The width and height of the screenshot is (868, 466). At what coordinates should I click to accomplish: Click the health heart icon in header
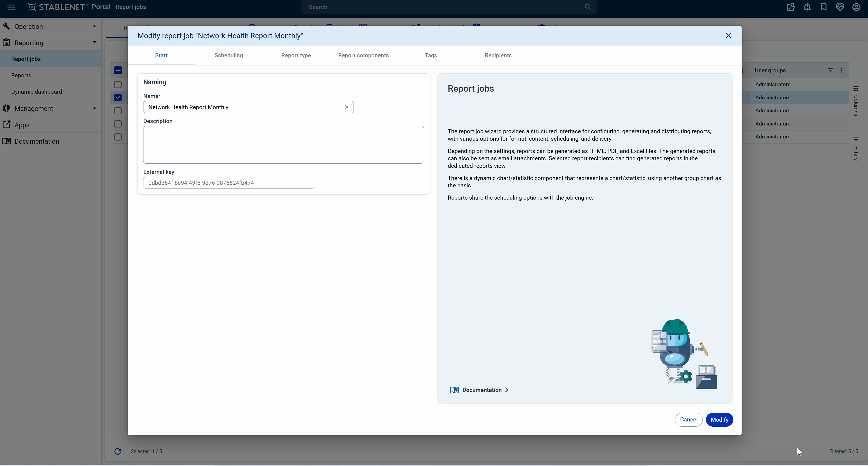[840, 7]
